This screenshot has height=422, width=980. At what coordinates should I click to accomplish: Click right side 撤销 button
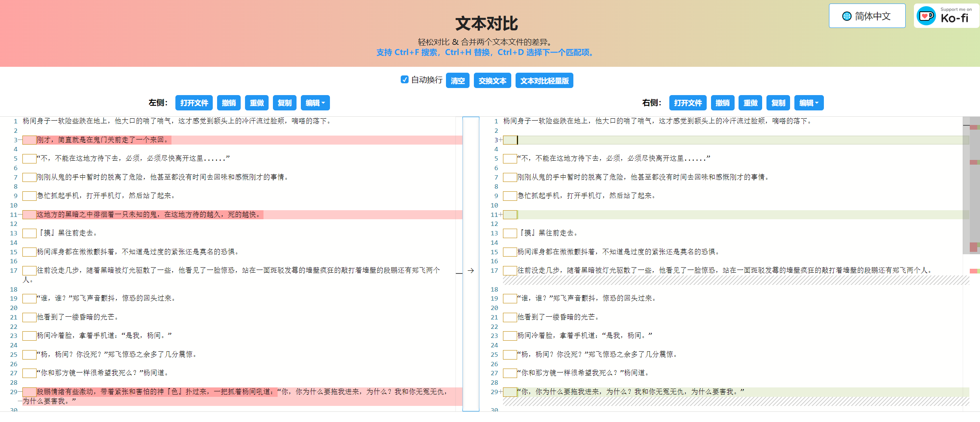click(722, 103)
